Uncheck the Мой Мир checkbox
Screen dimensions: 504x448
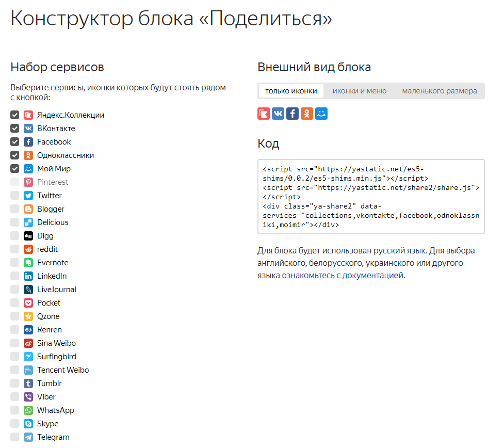click(15, 169)
